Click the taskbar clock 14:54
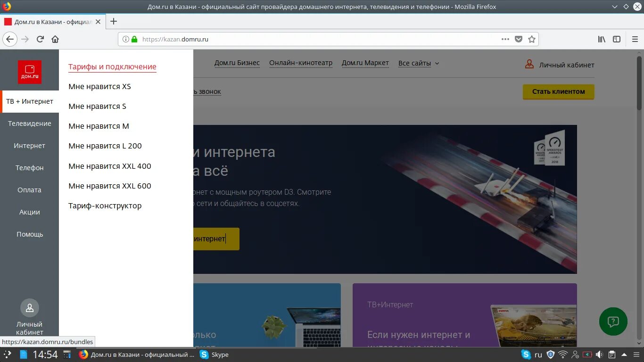 (x=45, y=354)
